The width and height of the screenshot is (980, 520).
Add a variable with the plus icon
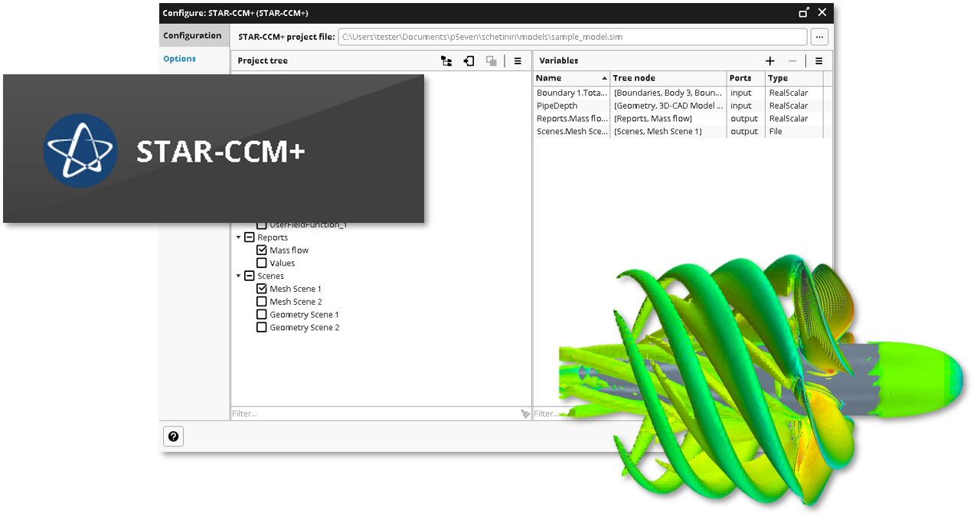(x=770, y=61)
